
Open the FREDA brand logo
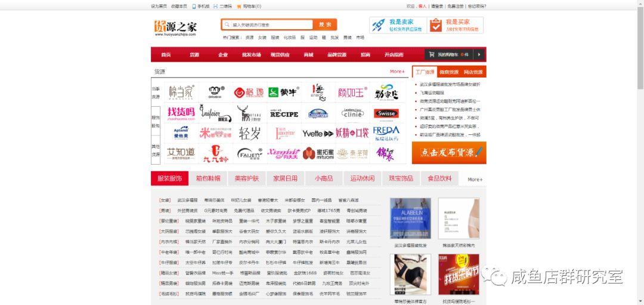(x=386, y=133)
